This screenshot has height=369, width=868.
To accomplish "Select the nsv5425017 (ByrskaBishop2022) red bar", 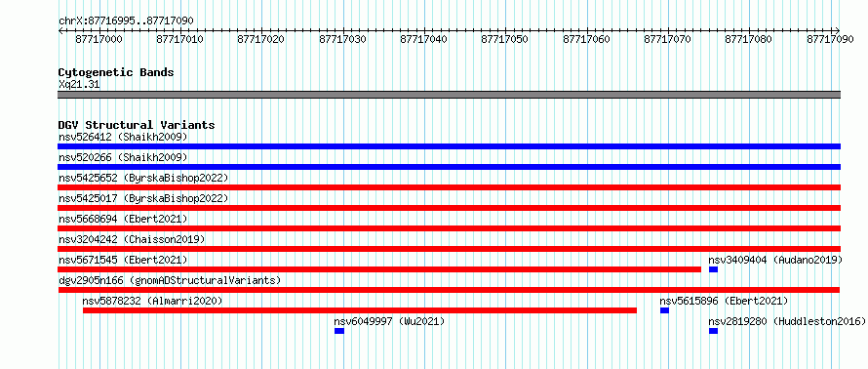I will [449, 208].
